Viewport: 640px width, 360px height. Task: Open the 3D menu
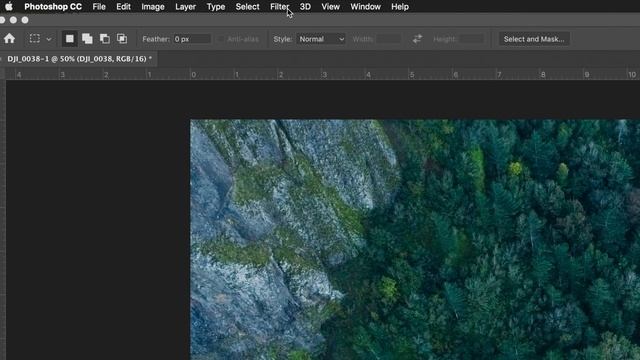click(305, 7)
